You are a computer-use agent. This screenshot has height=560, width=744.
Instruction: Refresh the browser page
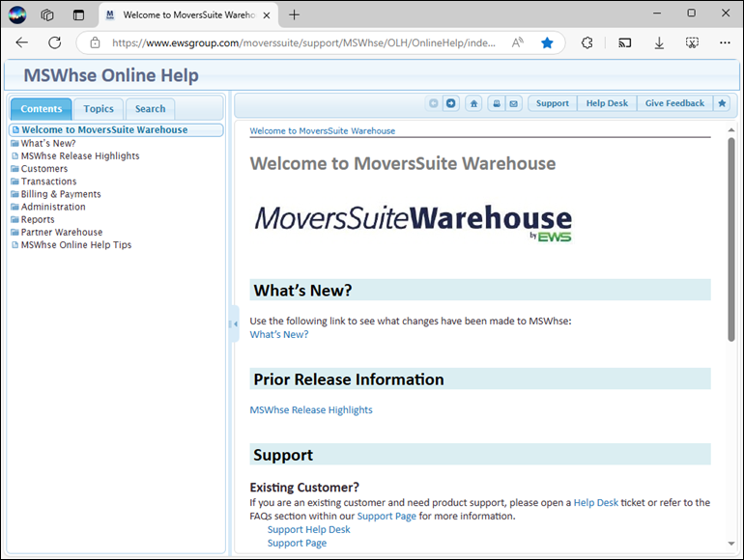(55, 42)
